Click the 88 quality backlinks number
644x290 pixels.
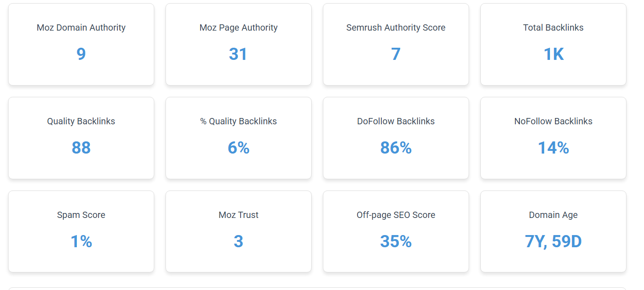[x=81, y=148]
